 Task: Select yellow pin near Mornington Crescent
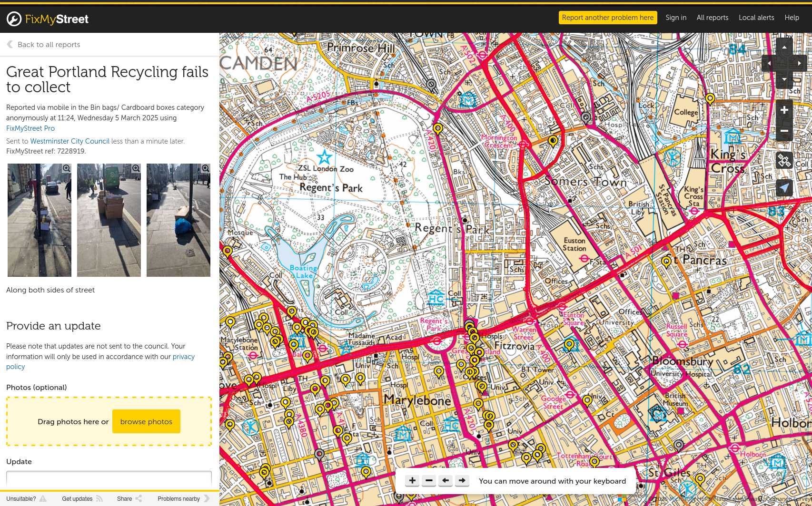click(x=553, y=142)
